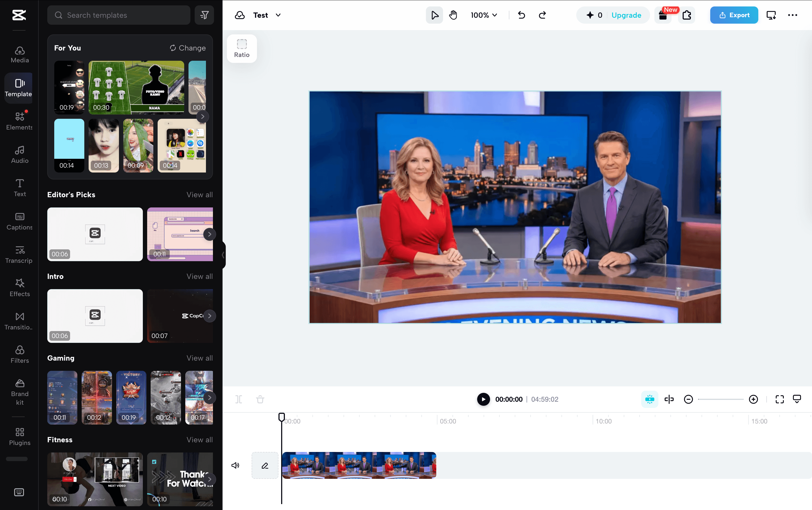Screen dimensions: 812x510
Task: Toggle fullscreen timeline view
Action: (x=779, y=399)
